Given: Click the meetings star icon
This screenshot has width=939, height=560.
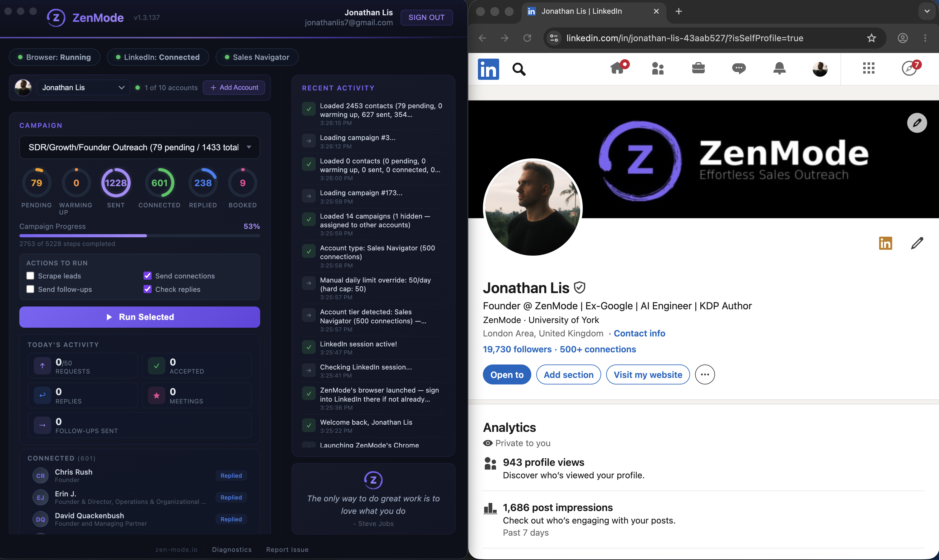Looking at the screenshot, I should coord(156,395).
